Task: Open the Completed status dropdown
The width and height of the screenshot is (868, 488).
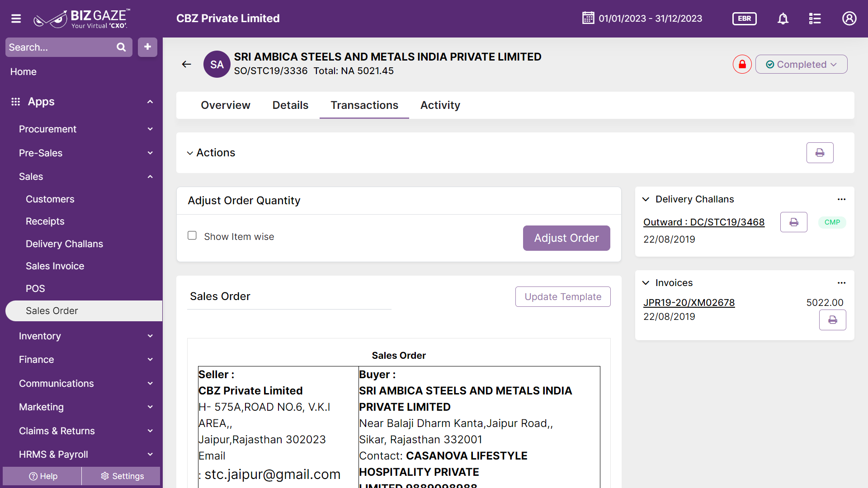Action: 801,64
